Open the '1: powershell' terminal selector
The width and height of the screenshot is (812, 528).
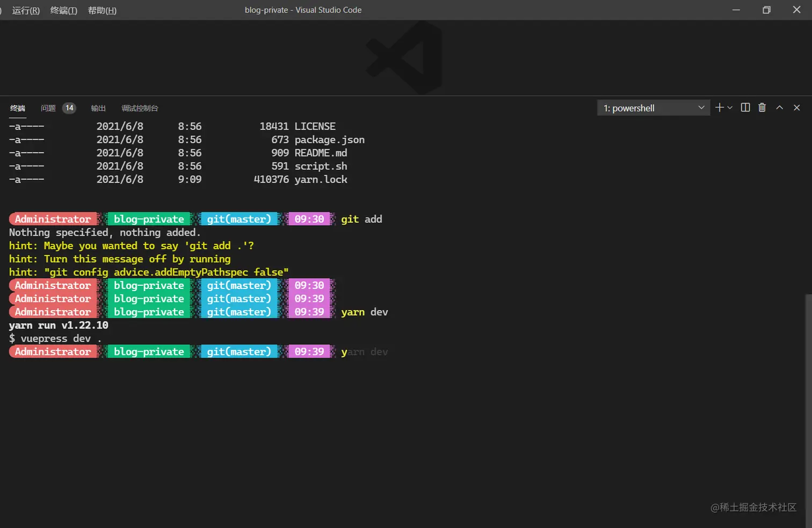click(653, 108)
